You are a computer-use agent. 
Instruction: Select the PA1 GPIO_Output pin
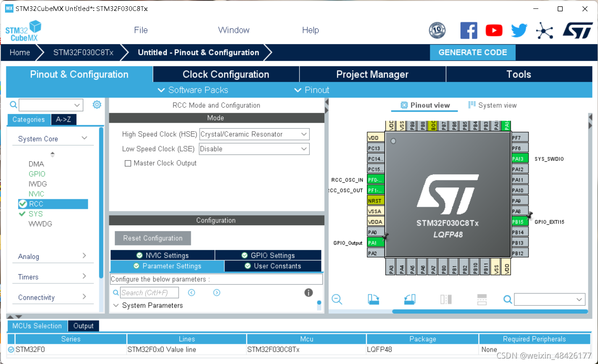click(376, 243)
